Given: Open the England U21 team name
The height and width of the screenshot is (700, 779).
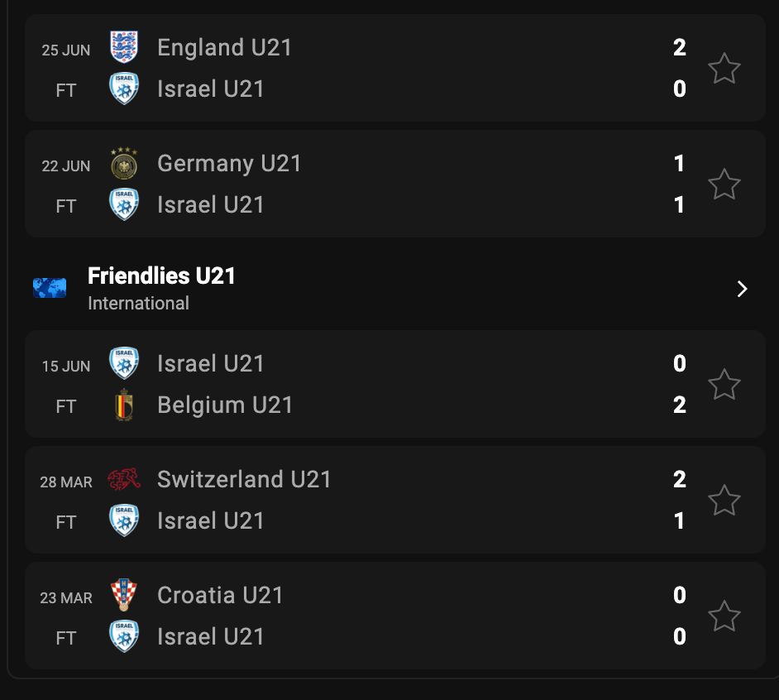Looking at the screenshot, I should 225,48.
